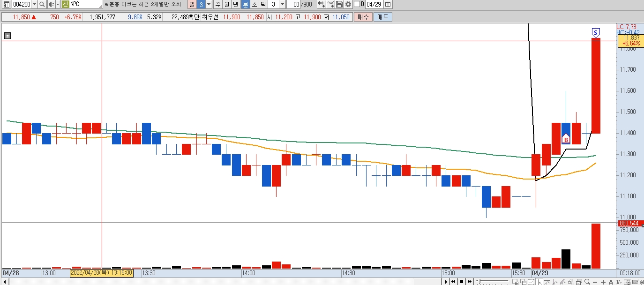The image size is (644, 285).
Task: Click the minute interval value 3 field
Action: 273,4
